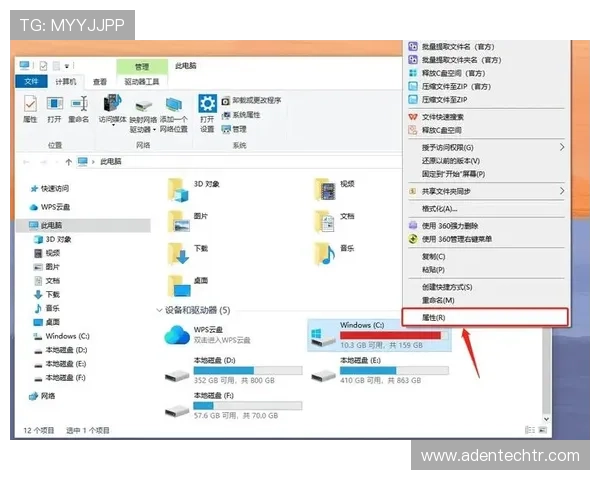The height and width of the screenshot is (480, 600).
Task: Switch to the 查看 ribbon tab
Action: (x=100, y=82)
